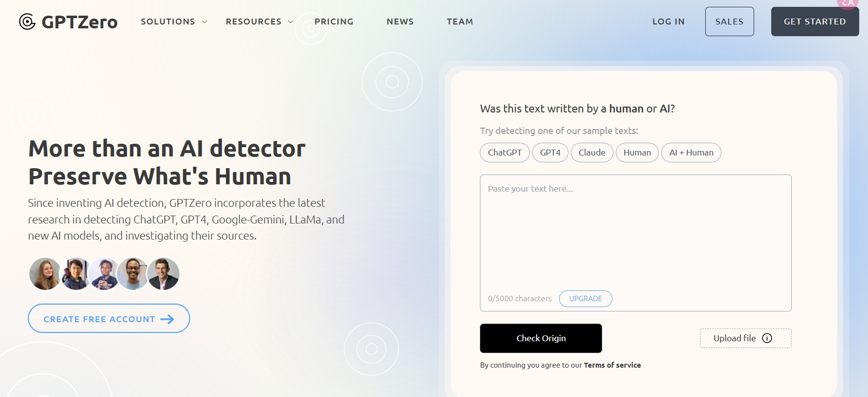Click the third avatar photo in the row
Screen dimensions: 868x397
click(x=104, y=274)
